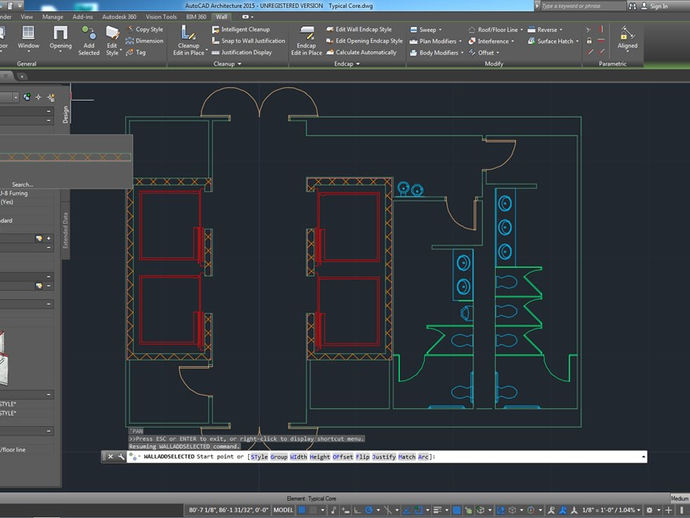Click the quick select icon in palette
690x518 pixels.
(x=51, y=97)
